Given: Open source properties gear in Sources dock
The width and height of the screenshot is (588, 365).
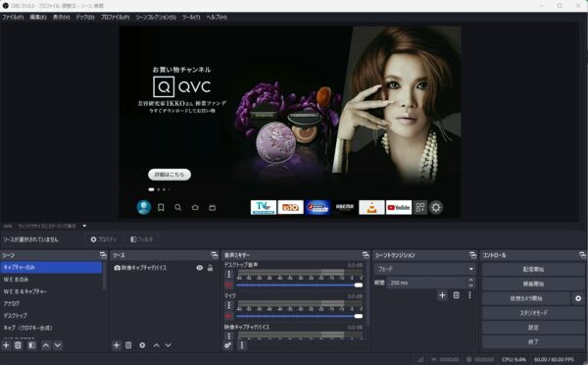Looking at the screenshot, I should (142, 345).
